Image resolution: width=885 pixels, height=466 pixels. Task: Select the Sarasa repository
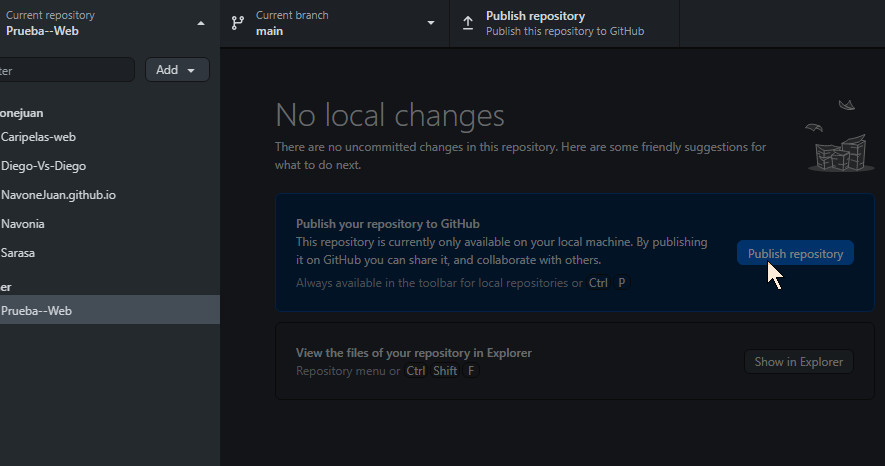tap(109, 253)
